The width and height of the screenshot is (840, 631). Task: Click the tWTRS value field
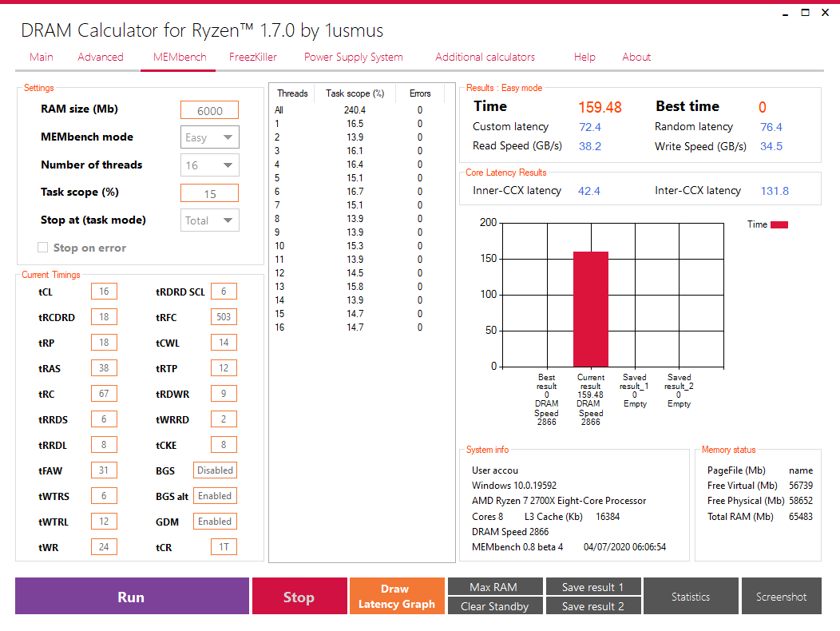[x=104, y=496]
